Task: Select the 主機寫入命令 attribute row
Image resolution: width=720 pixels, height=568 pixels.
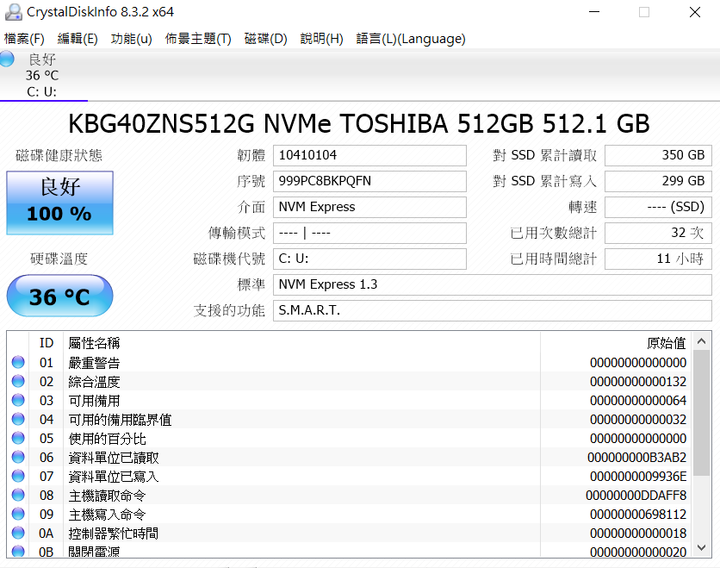Action: tap(349, 514)
